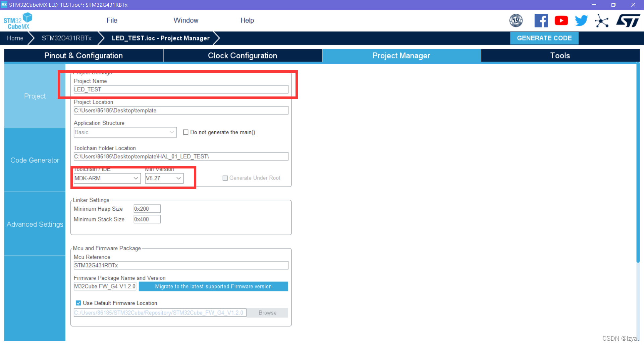Screen dimensions: 644x345
Task: Expand the Toolchain / IDE MDK-ARM dropdown
Action: 107,178
